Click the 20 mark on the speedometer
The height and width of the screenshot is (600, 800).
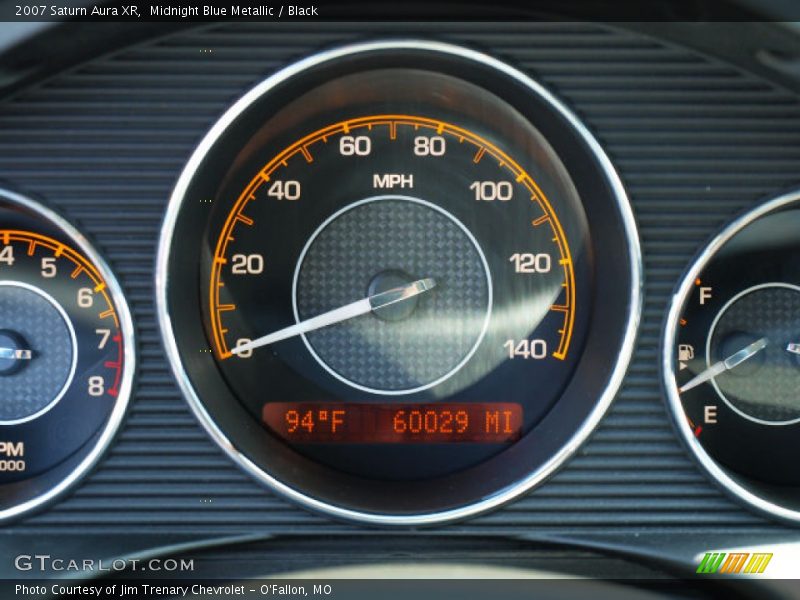[247, 264]
